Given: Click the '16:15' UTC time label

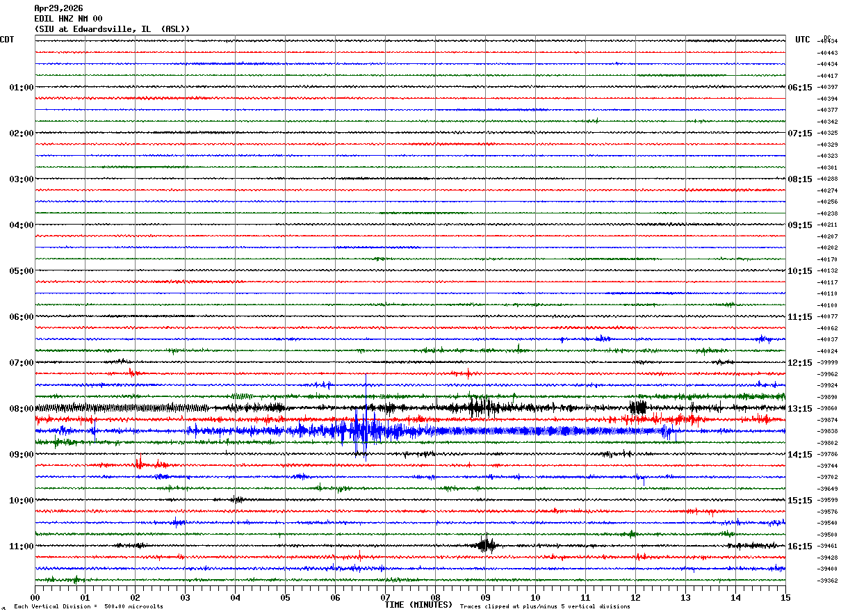Looking at the screenshot, I should (800, 546).
